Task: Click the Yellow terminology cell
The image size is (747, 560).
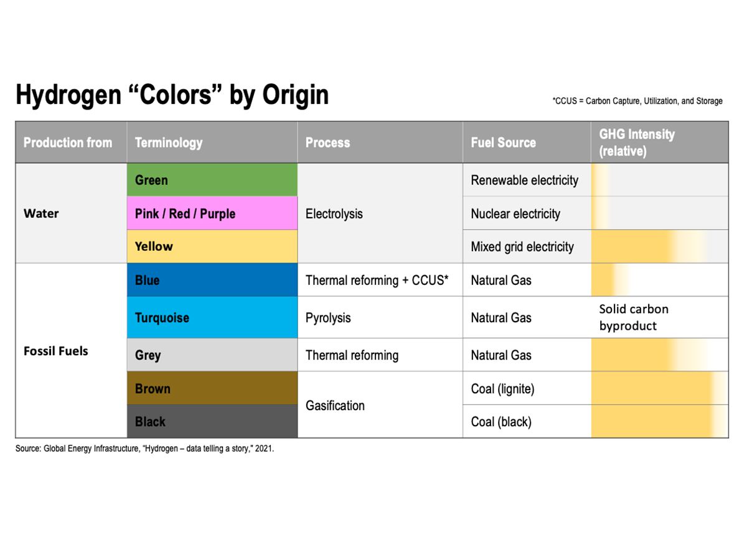Action: tap(212, 246)
